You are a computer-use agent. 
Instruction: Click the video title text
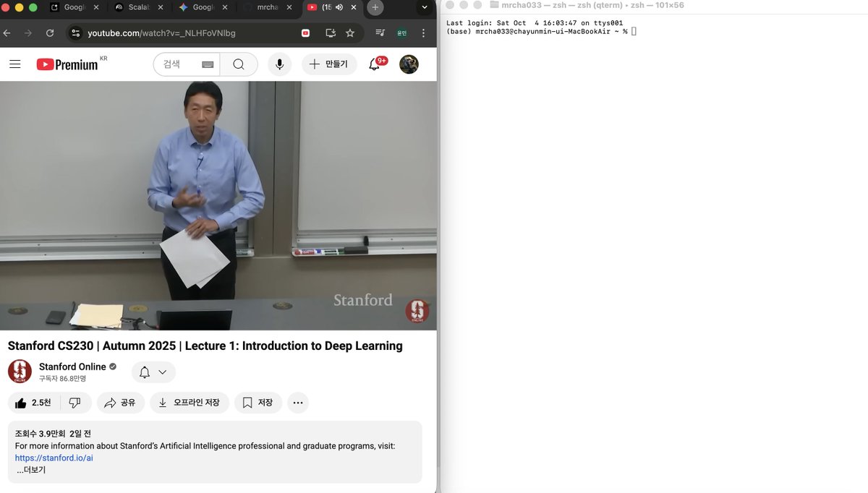coord(205,346)
